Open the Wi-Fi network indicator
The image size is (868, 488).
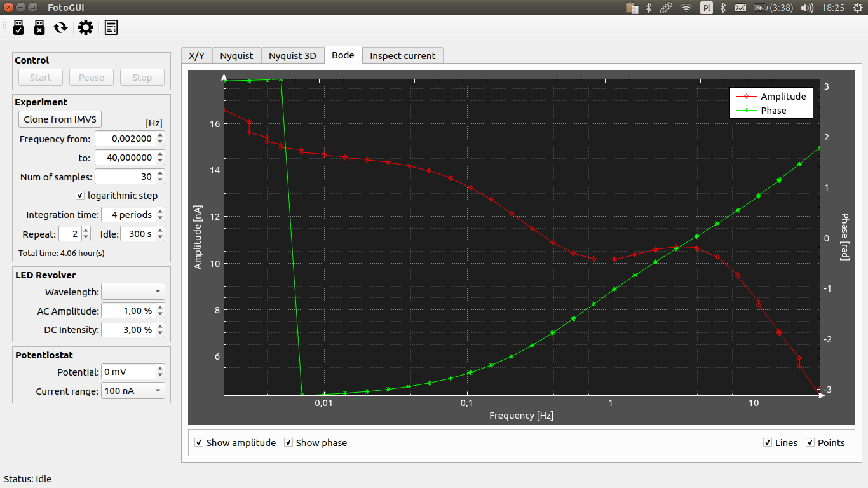pyautogui.click(x=686, y=8)
